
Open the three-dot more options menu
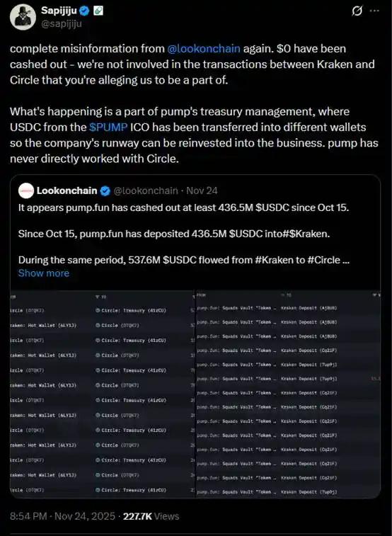[374, 11]
